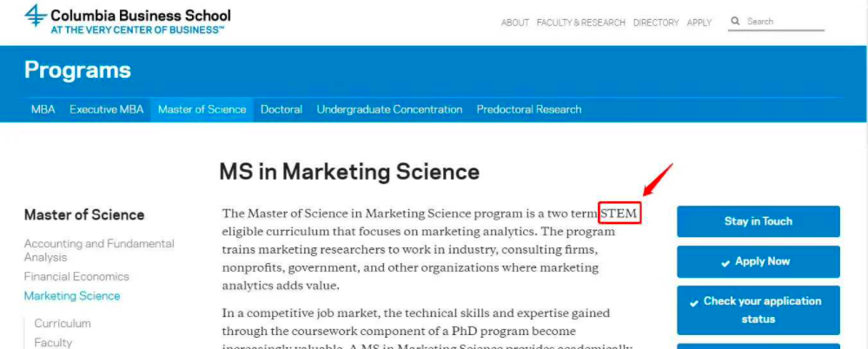The image size is (868, 349).
Task: Click the Apply link in the header
Action: click(x=699, y=23)
